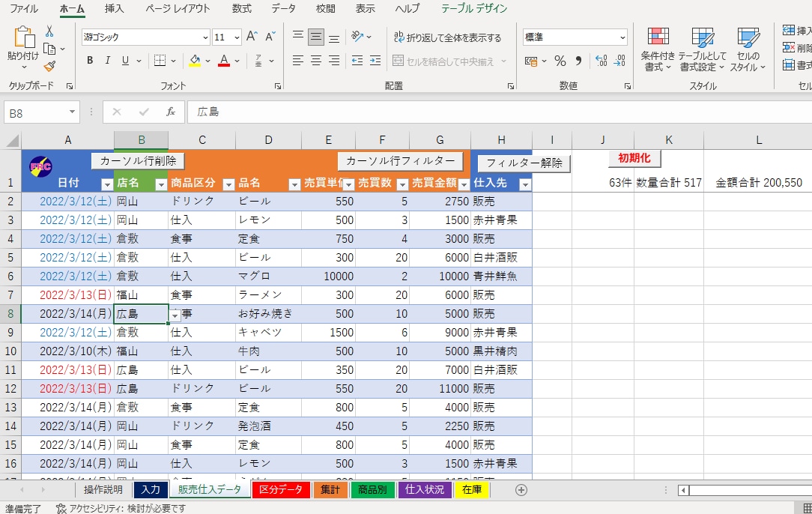Apply the red font color A icon
This screenshot has width=812, height=514.
tap(224, 61)
